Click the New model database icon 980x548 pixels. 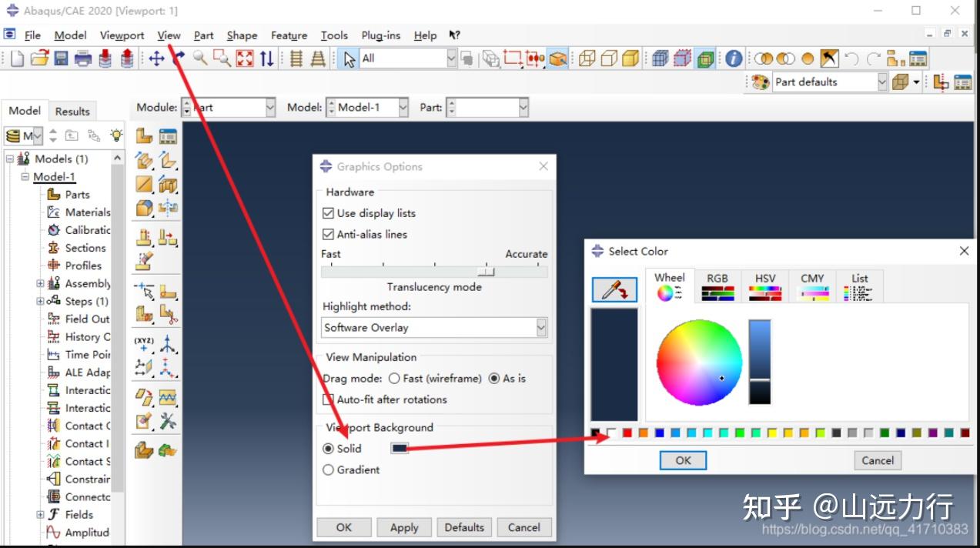coord(17,58)
